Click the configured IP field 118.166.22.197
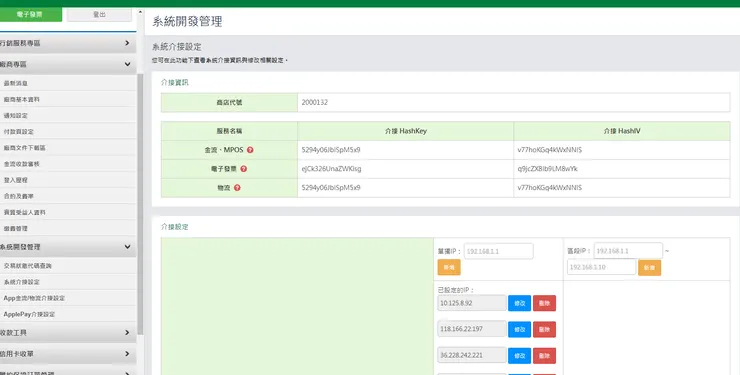The width and height of the screenshot is (740, 375). [x=472, y=329]
